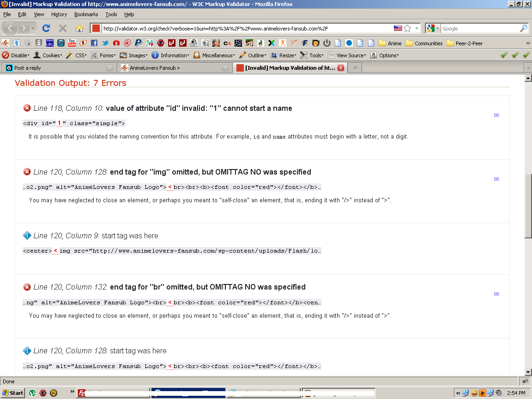
Task: Focus the address bar URL field
Action: [x=247, y=29]
